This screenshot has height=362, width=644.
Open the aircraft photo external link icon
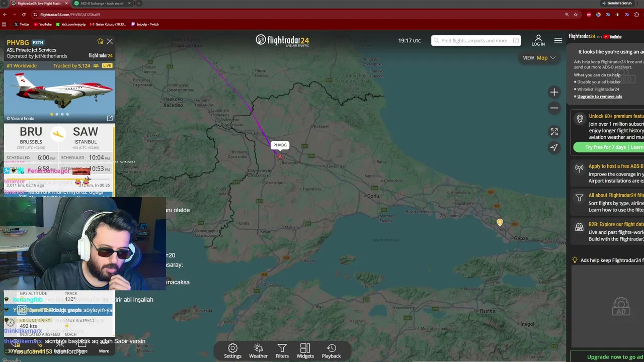point(110,118)
